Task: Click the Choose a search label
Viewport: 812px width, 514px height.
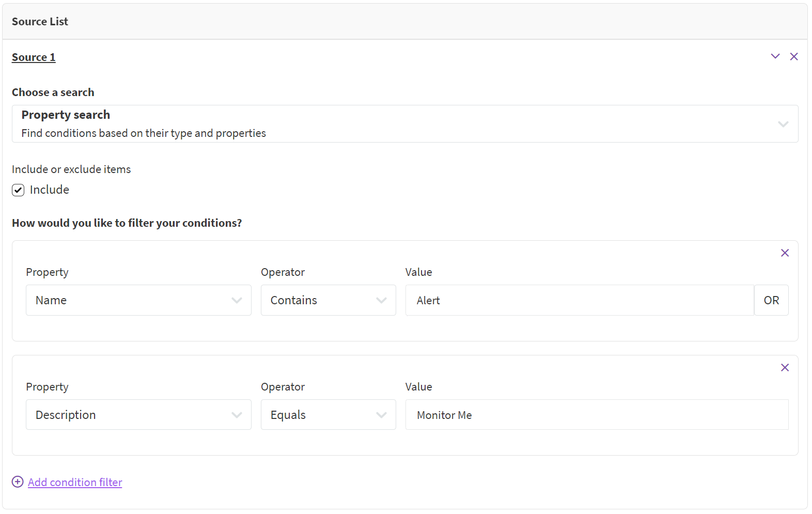Action: [53, 92]
